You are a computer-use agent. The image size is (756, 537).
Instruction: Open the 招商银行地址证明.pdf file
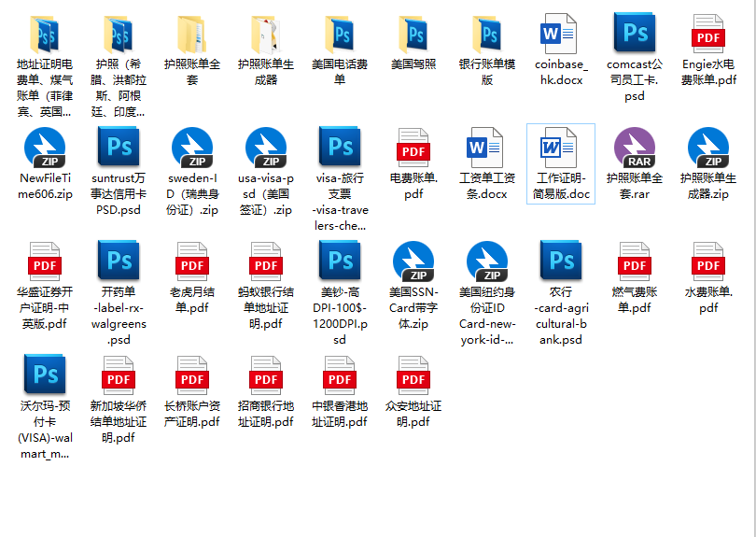[x=266, y=376]
